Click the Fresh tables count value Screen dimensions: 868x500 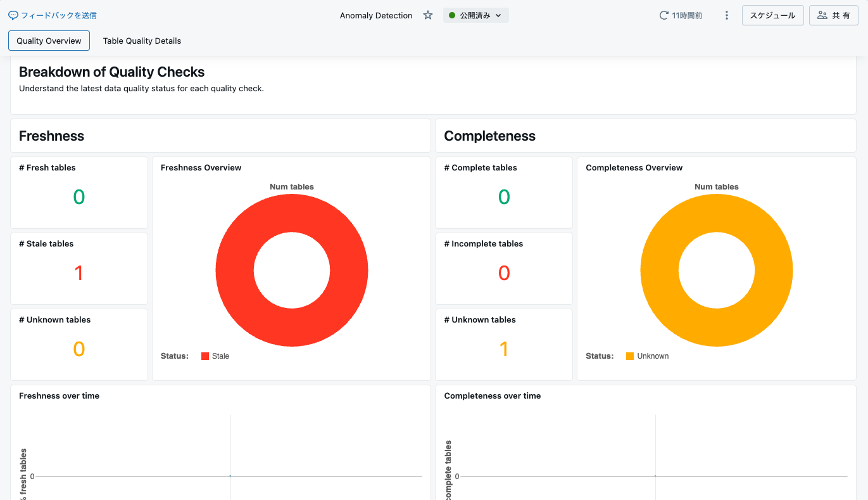(79, 197)
